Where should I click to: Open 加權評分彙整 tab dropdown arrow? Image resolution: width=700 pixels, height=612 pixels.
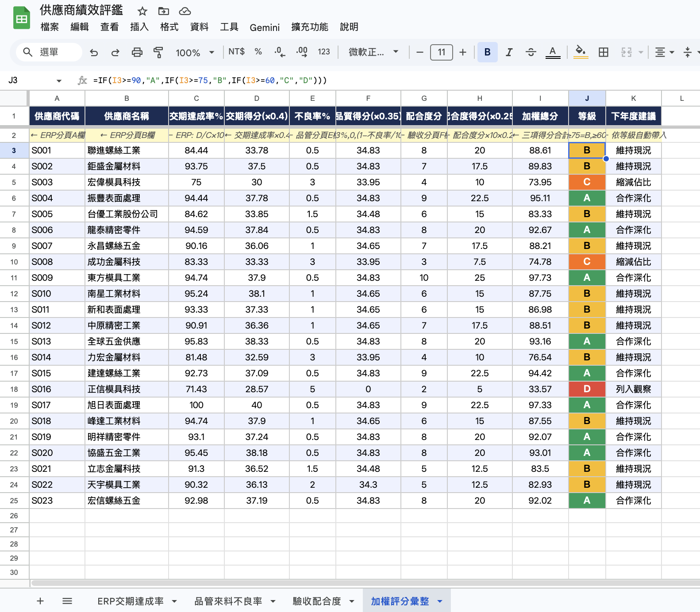click(x=440, y=601)
